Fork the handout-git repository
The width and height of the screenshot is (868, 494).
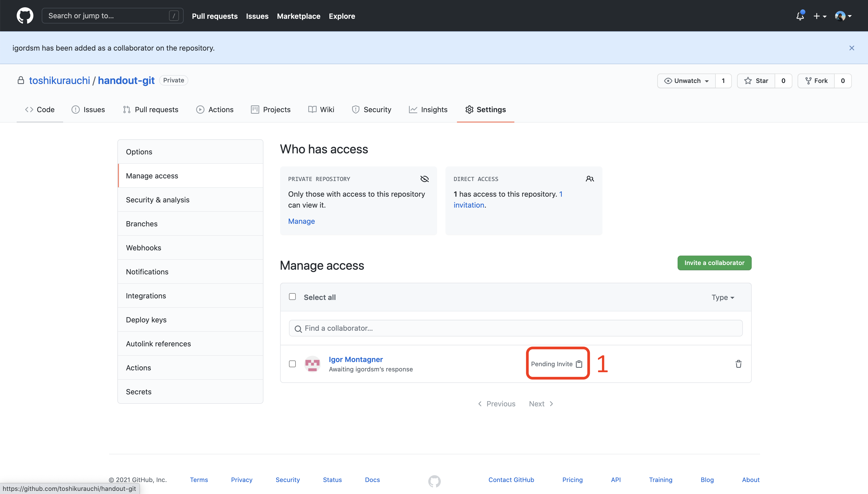pyautogui.click(x=816, y=81)
